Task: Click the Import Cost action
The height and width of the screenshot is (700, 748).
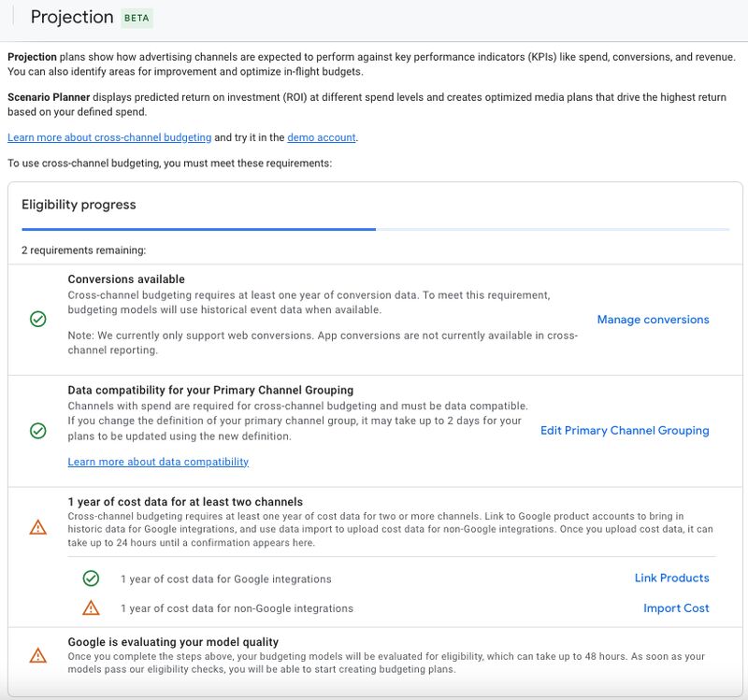Action: (676, 607)
